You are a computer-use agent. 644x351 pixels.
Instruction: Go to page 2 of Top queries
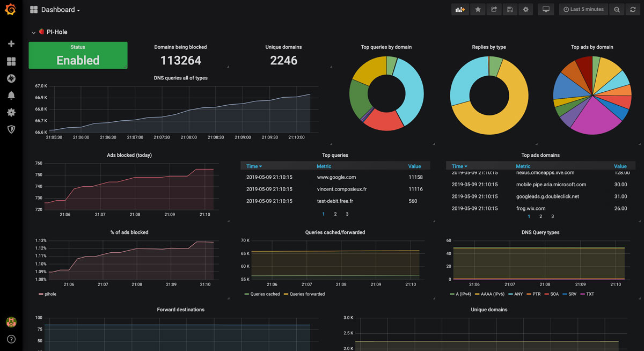point(335,214)
